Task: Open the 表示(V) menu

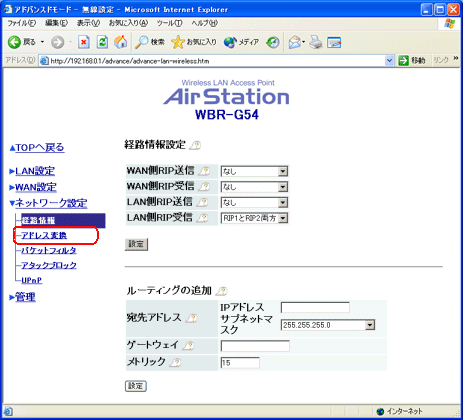Action: (x=88, y=23)
